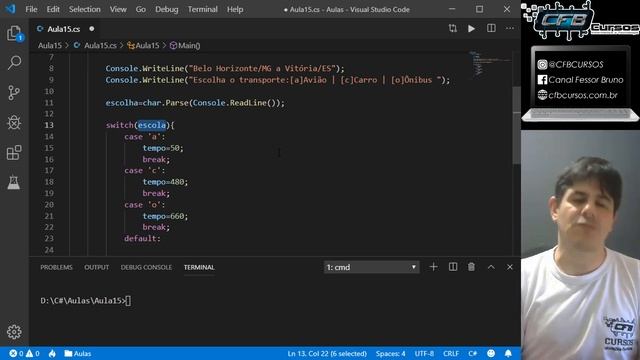Click warnings count in status bar
Screen dimensions: 640x360
pos(33,353)
